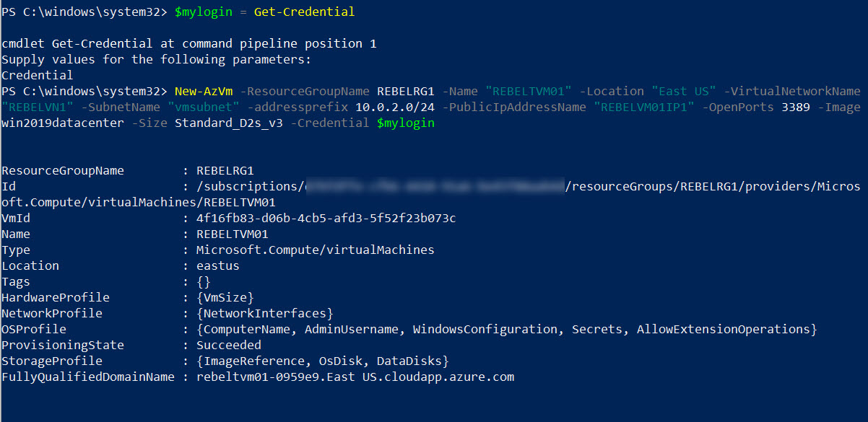Image resolution: width=868 pixels, height=422 pixels.
Task: Click the "East US" location value
Action: 683,91
